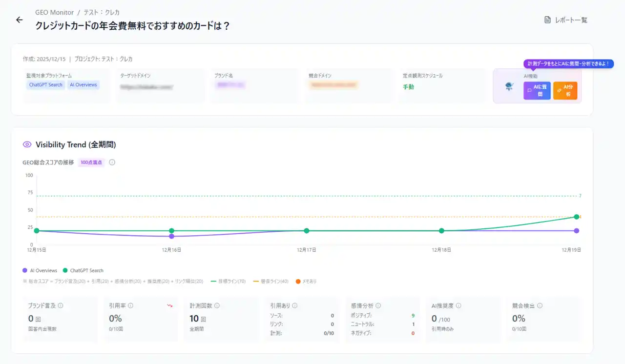This screenshot has width=625, height=364.
Task: Select the GEO Monitor breadcrumb
Action: pos(54,12)
